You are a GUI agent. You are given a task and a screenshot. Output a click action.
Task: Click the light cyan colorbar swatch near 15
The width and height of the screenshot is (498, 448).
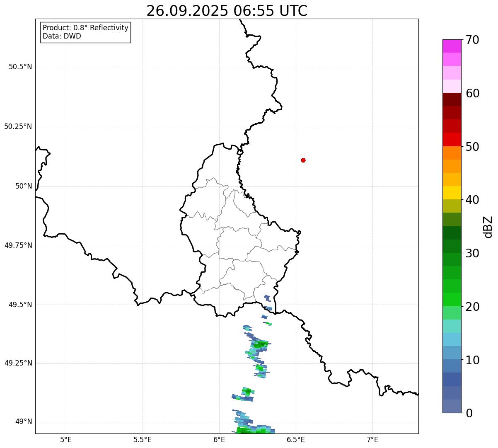click(452, 326)
